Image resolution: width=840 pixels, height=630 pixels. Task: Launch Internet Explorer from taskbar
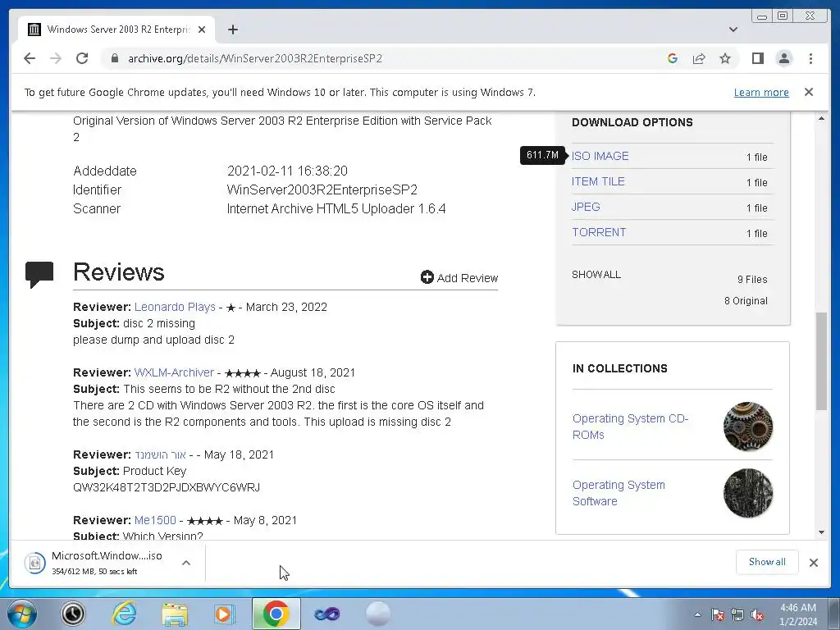(124, 614)
